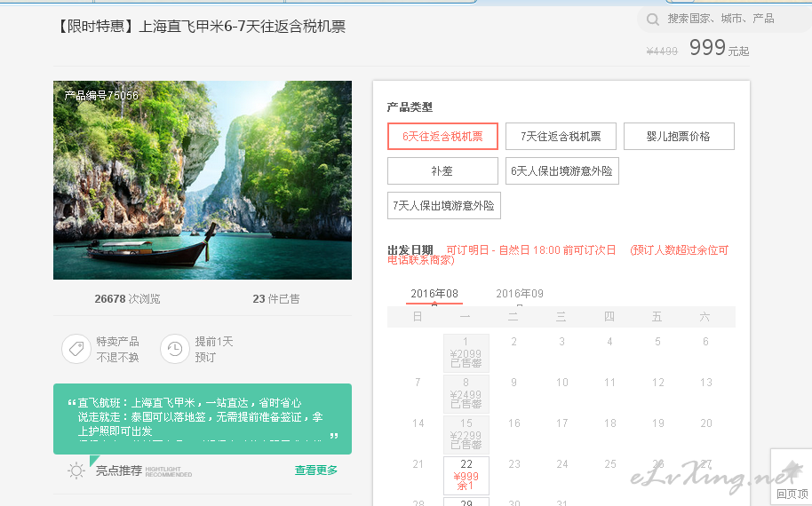Click the product title 上海直飞甲米6-7天往返含税机票

click(x=242, y=27)
